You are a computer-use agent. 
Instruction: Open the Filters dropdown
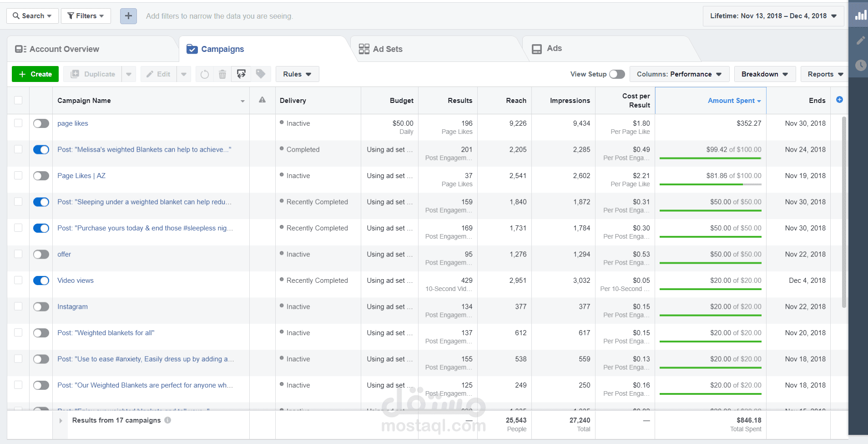[86, 16]
